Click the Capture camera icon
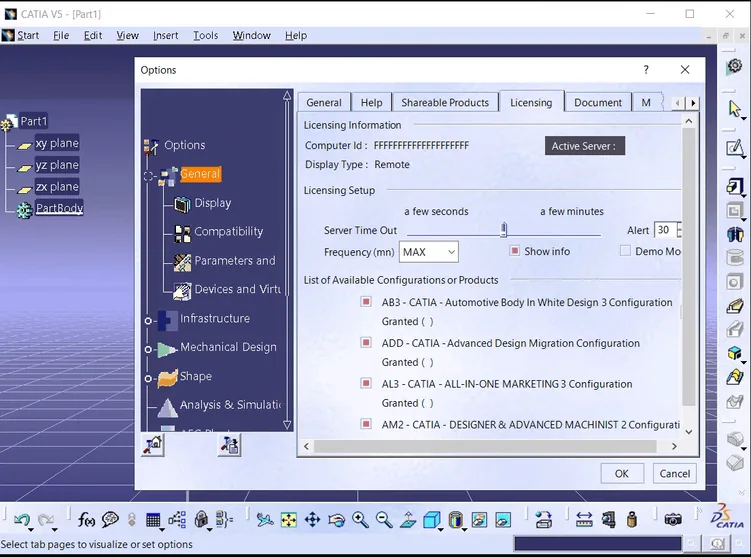Viewport: 751px width, 557px height. 673,520
